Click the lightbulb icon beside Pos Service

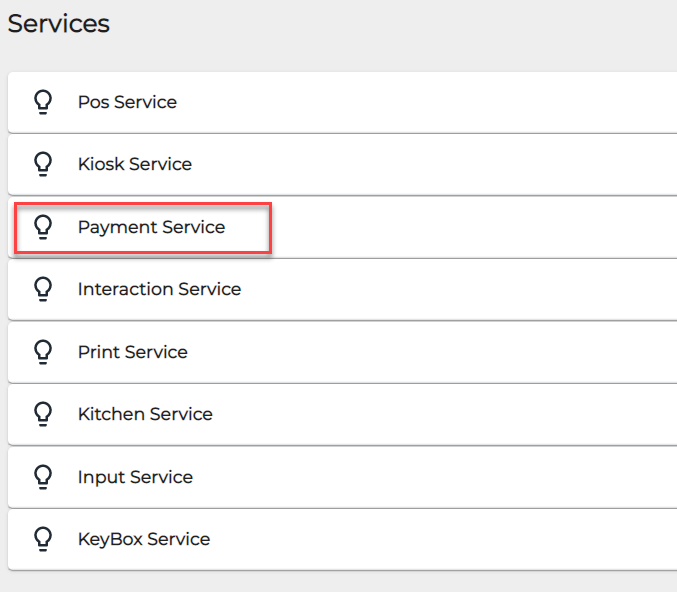click(43, 102)
